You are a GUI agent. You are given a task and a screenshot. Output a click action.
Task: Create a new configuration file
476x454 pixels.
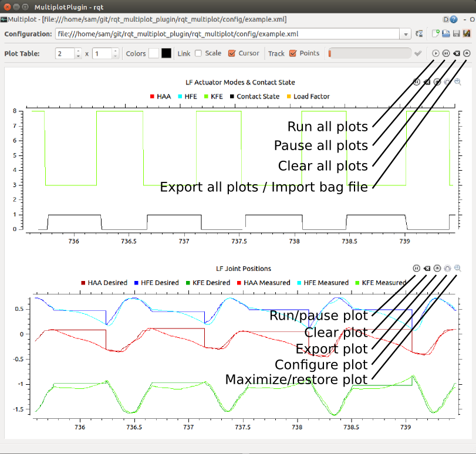pos(436,34)
